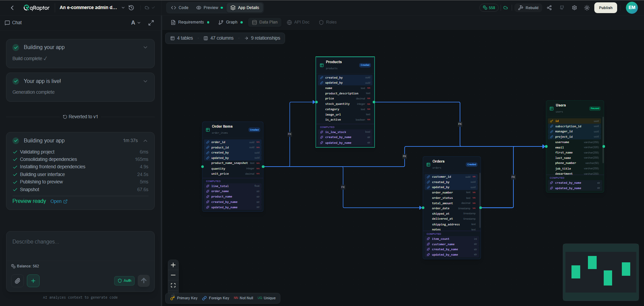Click the green plus add button
Screen dimensions: 644x306
pos(33,281)
